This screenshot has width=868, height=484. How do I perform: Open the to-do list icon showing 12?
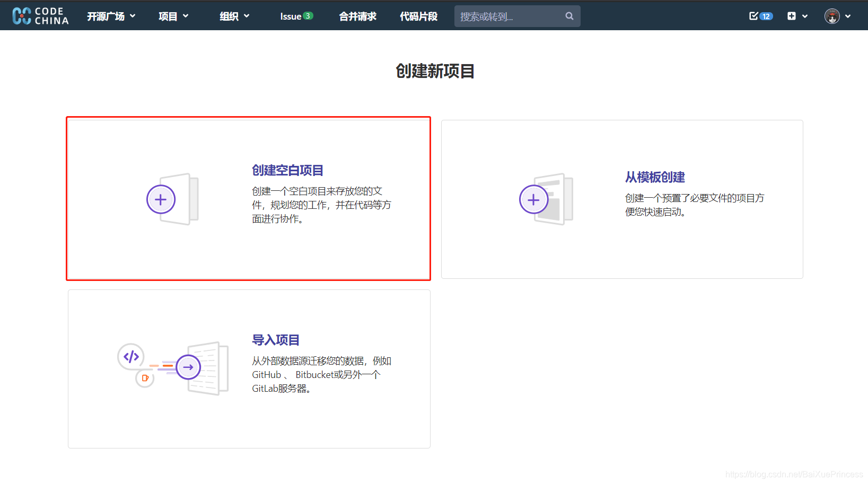(760, 16)
